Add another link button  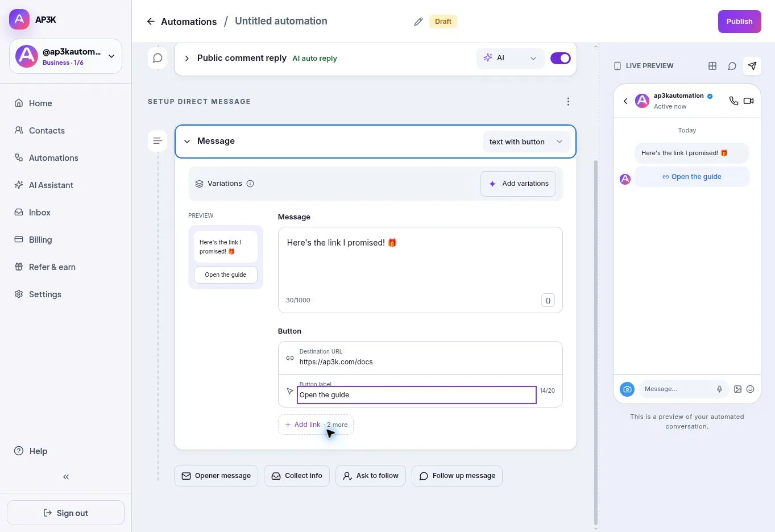316,425
